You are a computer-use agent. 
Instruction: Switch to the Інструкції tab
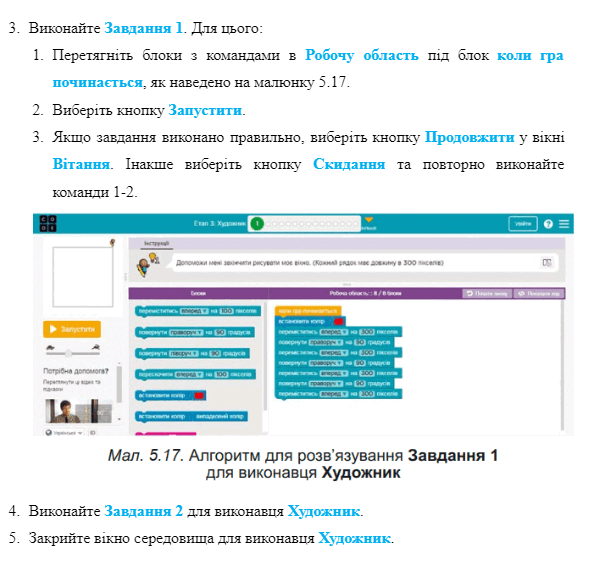[157, 243]
